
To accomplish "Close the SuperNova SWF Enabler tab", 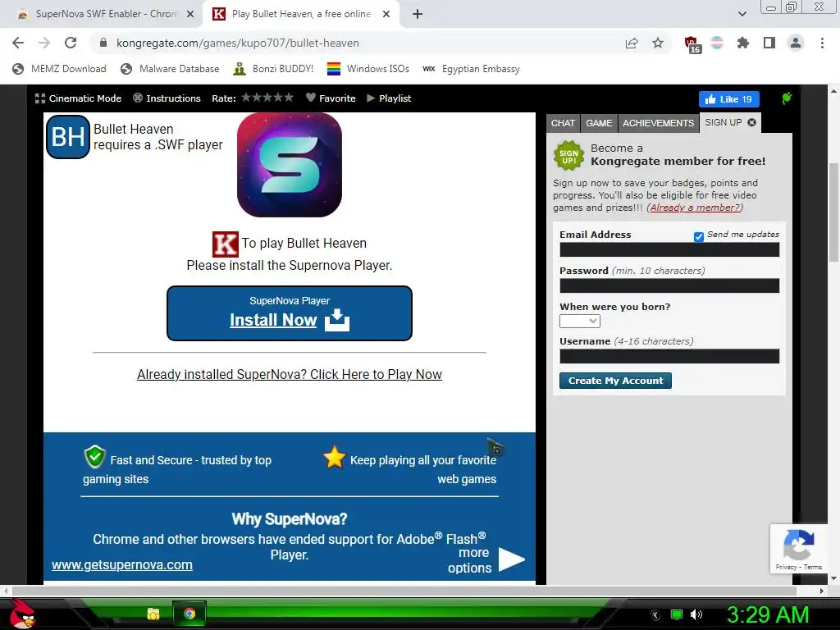I will (x=190, y=15).
